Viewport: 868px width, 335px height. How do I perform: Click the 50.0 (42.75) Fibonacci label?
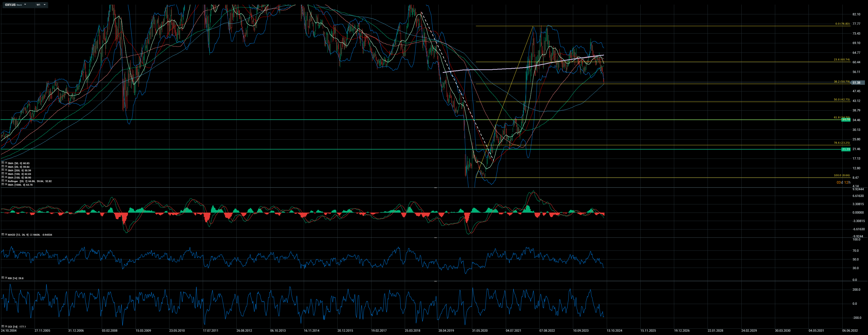841,100
